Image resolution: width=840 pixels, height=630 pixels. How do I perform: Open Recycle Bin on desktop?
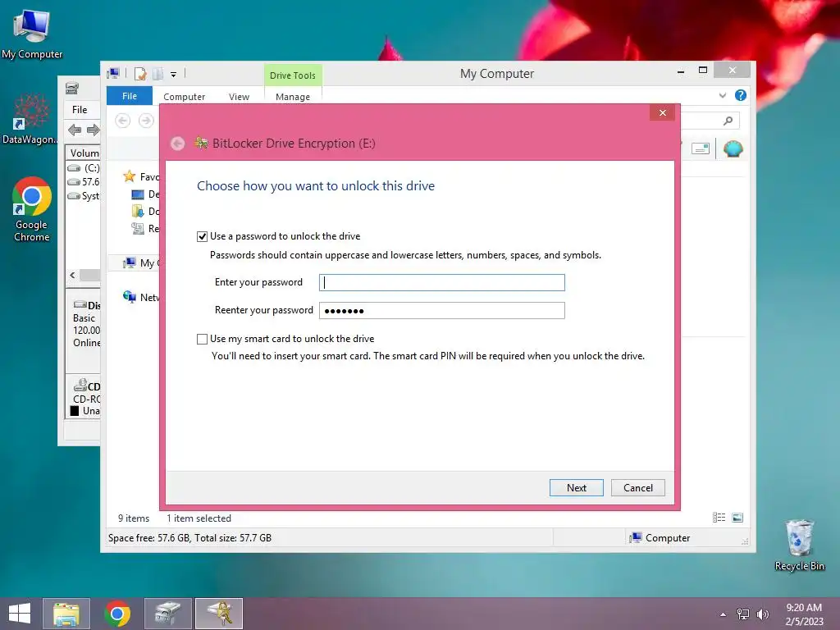coord(799,545)
